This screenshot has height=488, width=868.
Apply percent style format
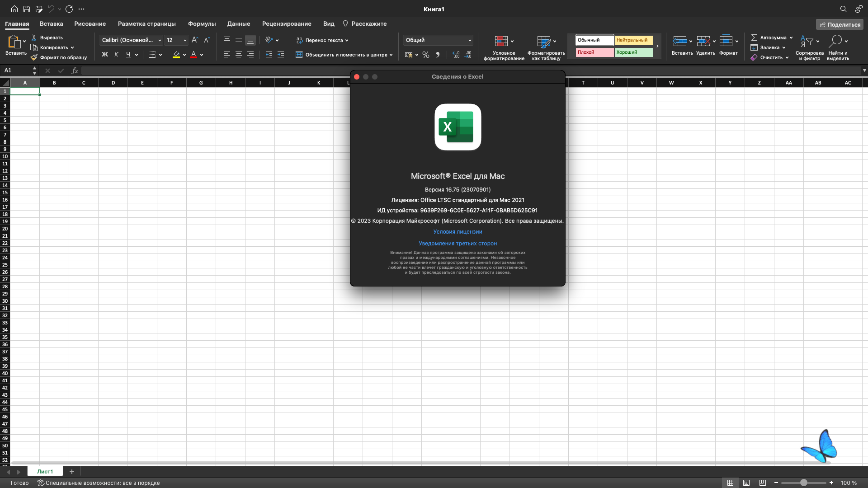tap(426, 55)
